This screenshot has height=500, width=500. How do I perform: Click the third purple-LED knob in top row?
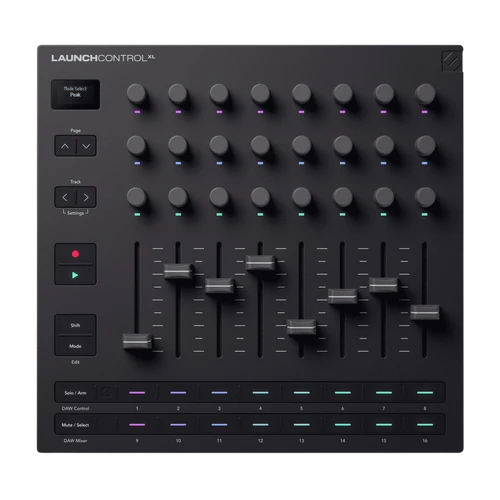point(219,93)
